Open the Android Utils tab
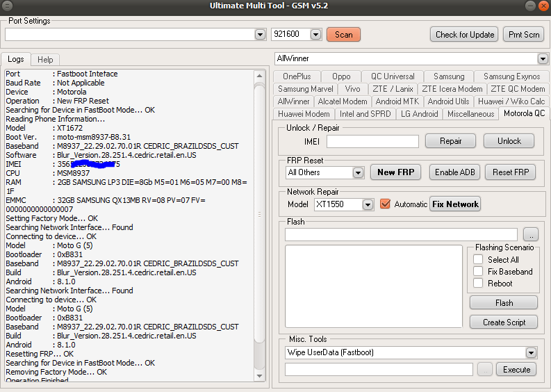 pyautogui.click(x=448, y=101)
